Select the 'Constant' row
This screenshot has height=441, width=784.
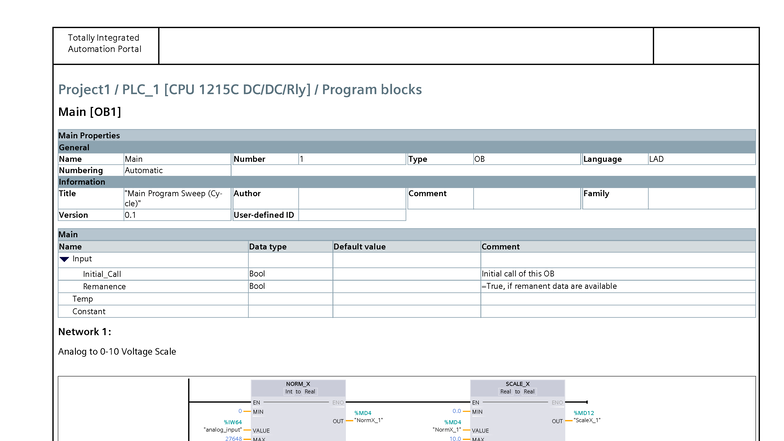406,312
